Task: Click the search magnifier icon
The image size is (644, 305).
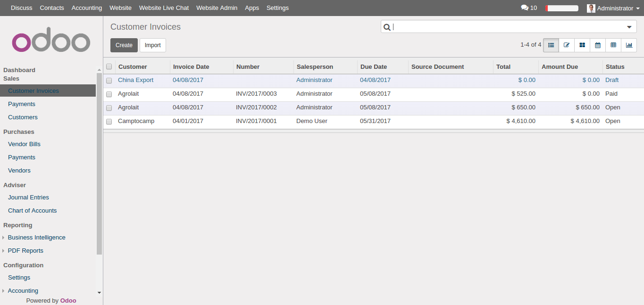Action: (387, 27)
